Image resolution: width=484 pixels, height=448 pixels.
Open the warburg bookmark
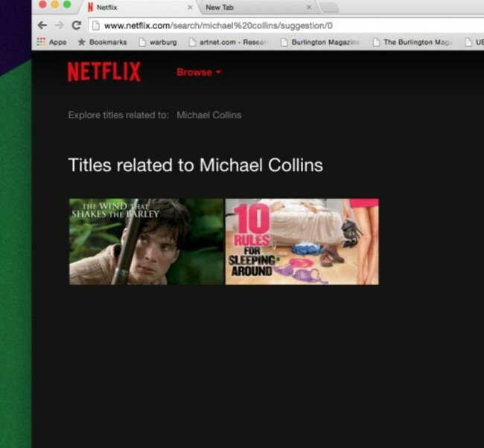click(x=158, y=42)
